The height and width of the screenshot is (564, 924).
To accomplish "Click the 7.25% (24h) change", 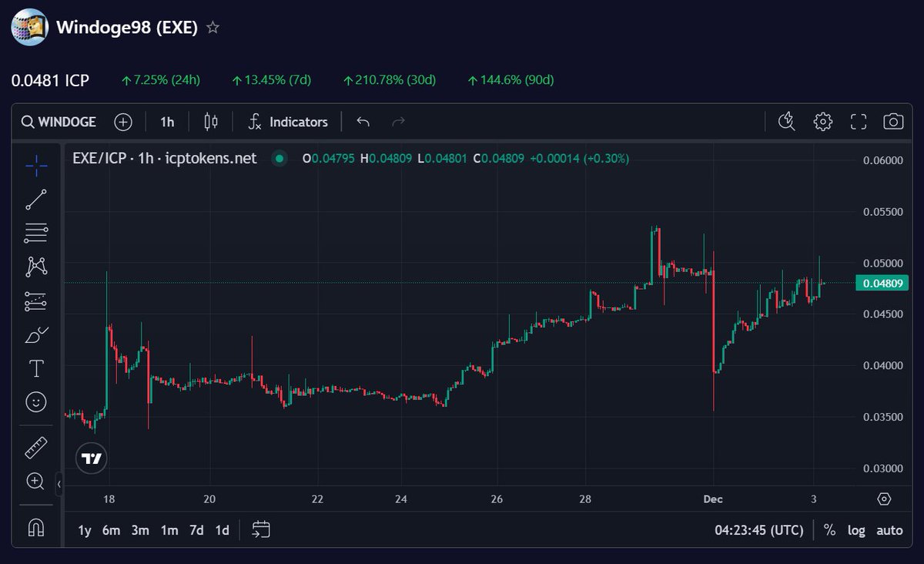I will (161, 80).
